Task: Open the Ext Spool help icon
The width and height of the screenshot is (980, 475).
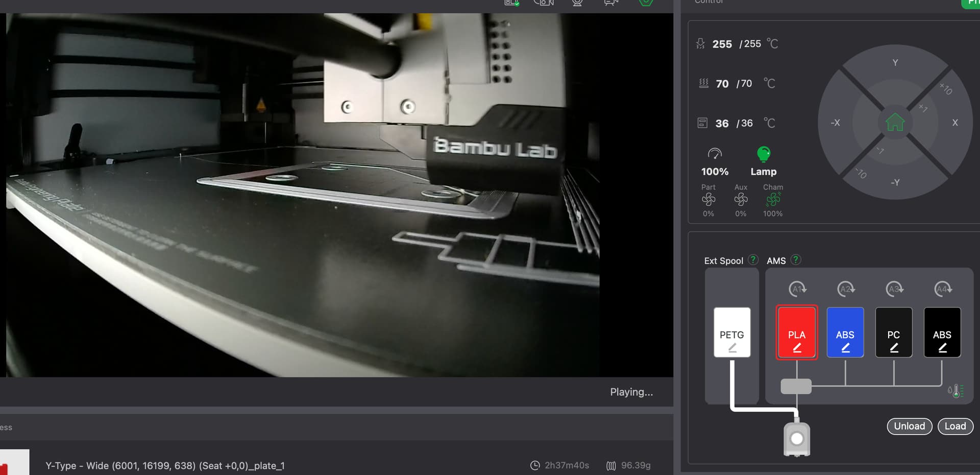Action: (x=753, y=260)
